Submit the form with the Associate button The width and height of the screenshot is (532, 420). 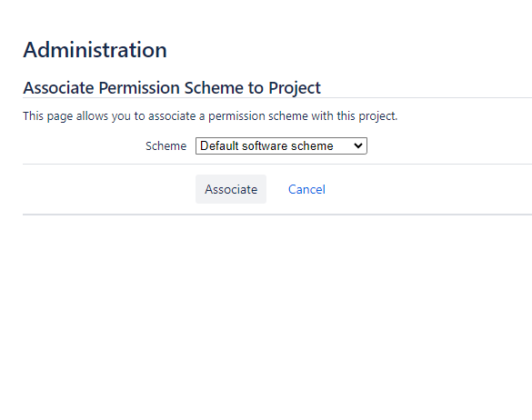click(231, 189)
